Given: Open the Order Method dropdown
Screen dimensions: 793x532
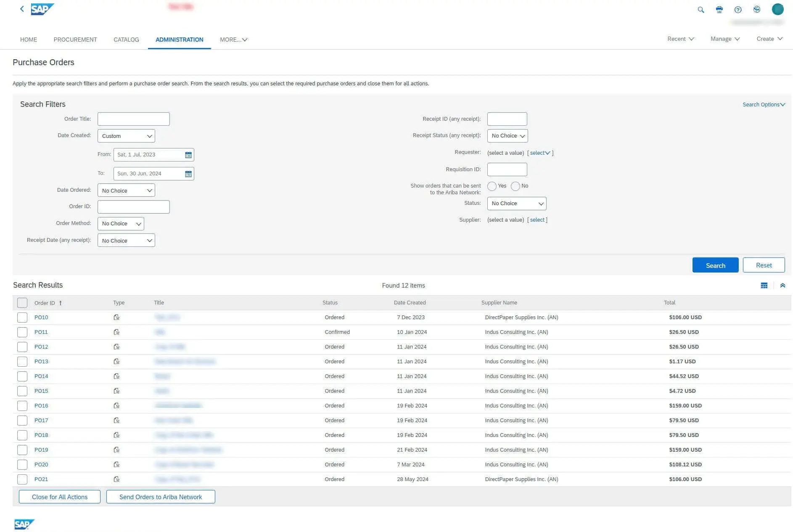Looking at the screenshot, I should (121, 224).
